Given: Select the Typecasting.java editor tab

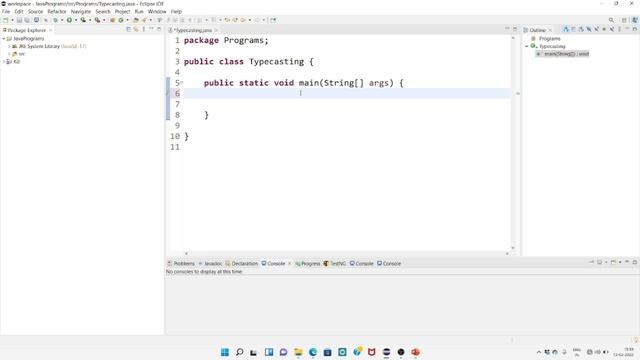Looking at the screenshot, I should click(193, 30).
